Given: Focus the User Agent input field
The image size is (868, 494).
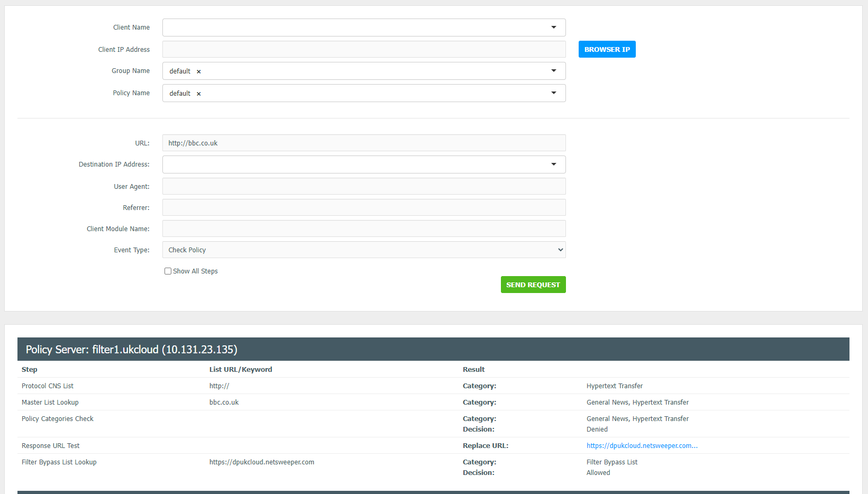Looking at the screenshot, I should click(364, 186).
